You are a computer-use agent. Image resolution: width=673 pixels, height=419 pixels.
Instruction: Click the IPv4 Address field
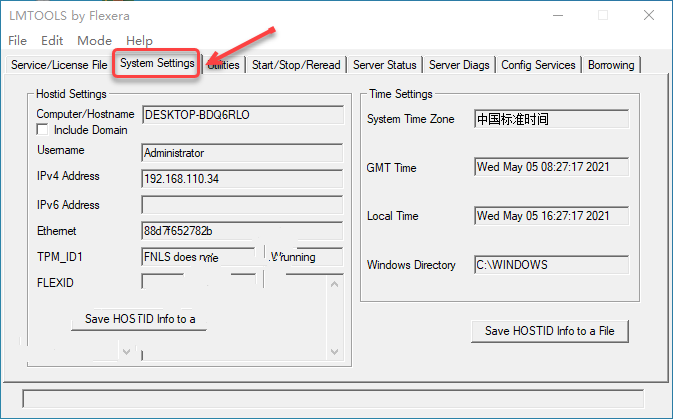[x=242, y=179]
